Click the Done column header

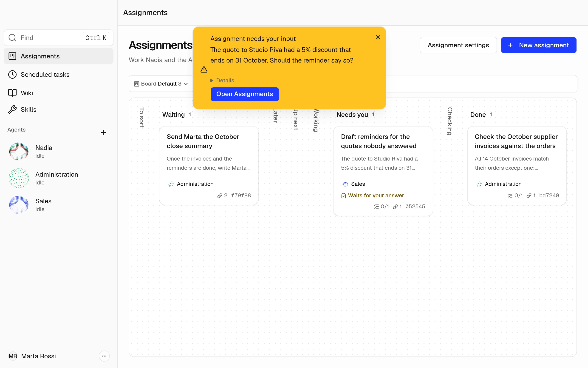tap(478, 115)
